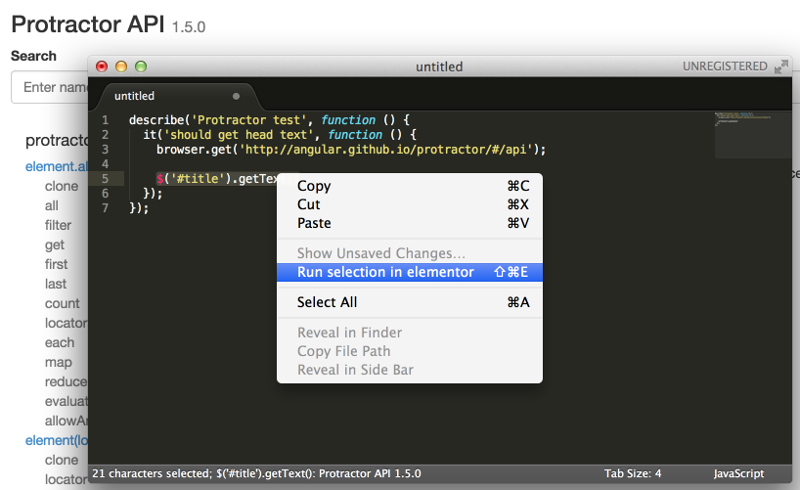Screen dimensions: 800x490
Task: Click Copy File Path menu entry
Action: pyautogui.click(x=409, y=351)
